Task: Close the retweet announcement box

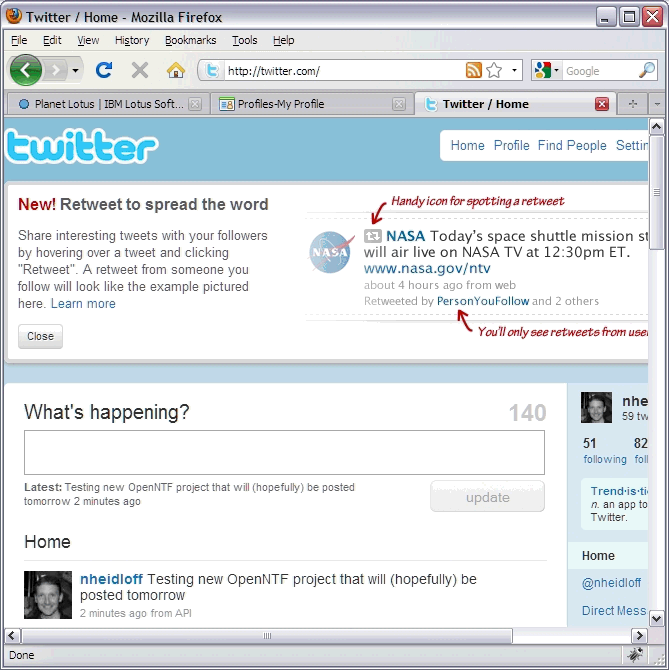Action: click(40, 336)
